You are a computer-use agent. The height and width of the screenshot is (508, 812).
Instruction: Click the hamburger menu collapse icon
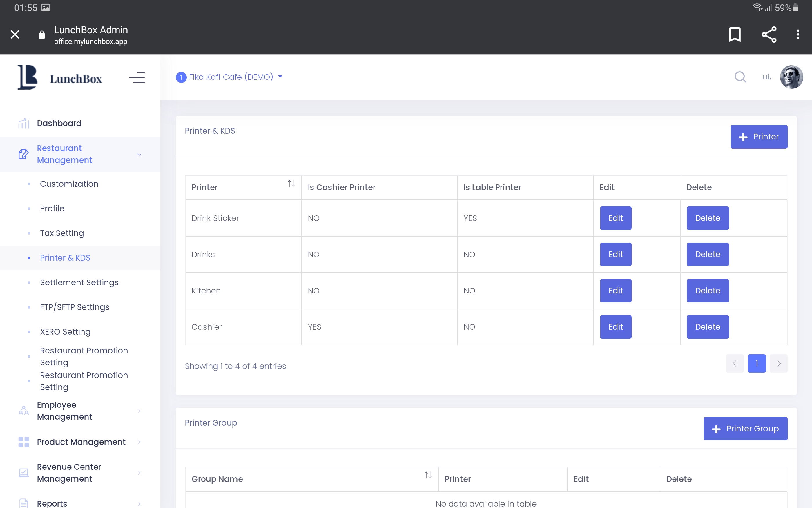[137, 77]
